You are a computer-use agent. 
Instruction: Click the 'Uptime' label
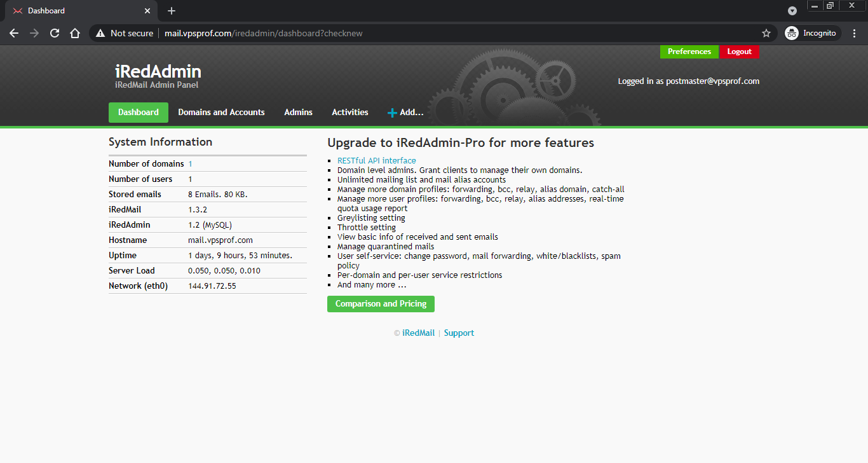point(123,255)
